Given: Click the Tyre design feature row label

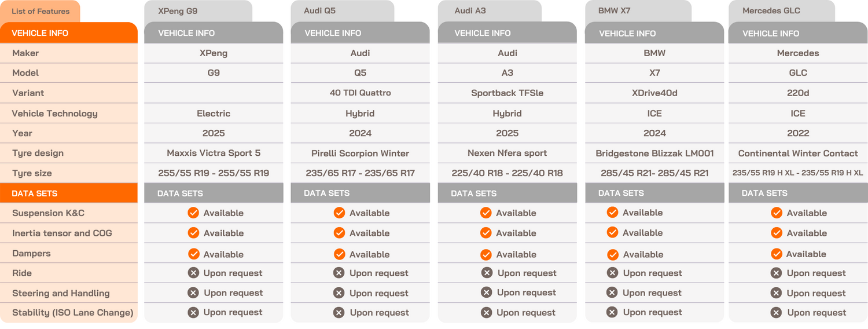Looking at the screenshot, I should 38,153.
